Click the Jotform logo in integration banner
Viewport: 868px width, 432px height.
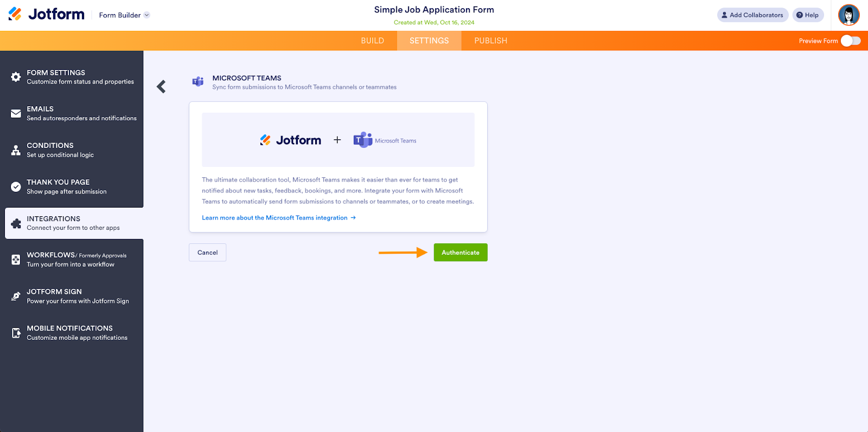(290, 140)
